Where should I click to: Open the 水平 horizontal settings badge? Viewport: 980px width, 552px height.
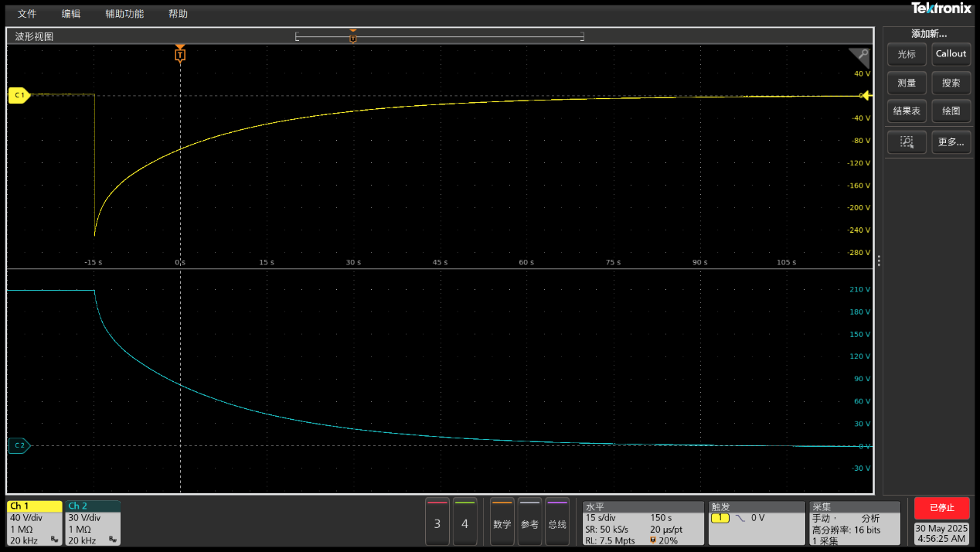pyautogui.click(x=643, y=523)
